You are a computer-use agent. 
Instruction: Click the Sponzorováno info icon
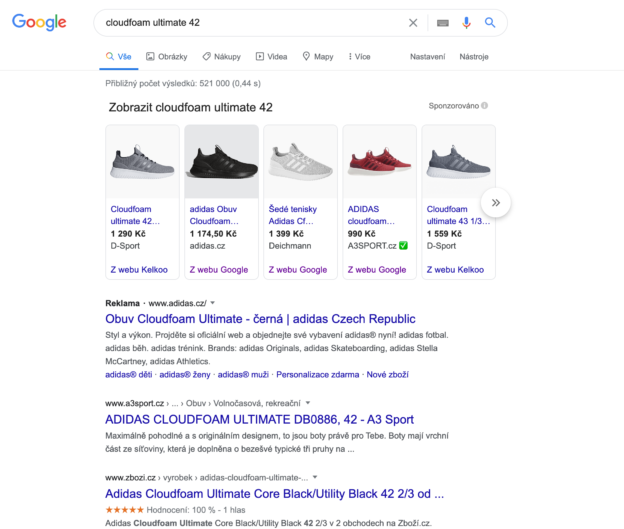(x=484, y=105)
